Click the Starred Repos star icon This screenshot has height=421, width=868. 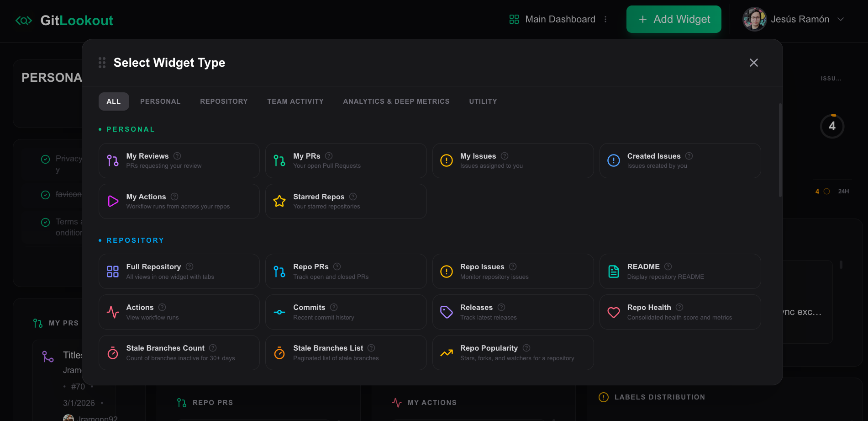(279, 201)
